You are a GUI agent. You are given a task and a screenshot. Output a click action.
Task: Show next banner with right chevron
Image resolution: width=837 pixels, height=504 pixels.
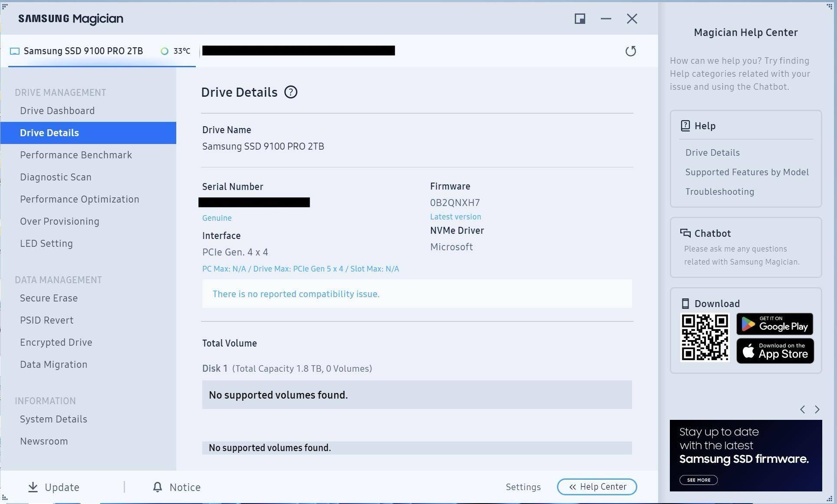tap(817, 409)
